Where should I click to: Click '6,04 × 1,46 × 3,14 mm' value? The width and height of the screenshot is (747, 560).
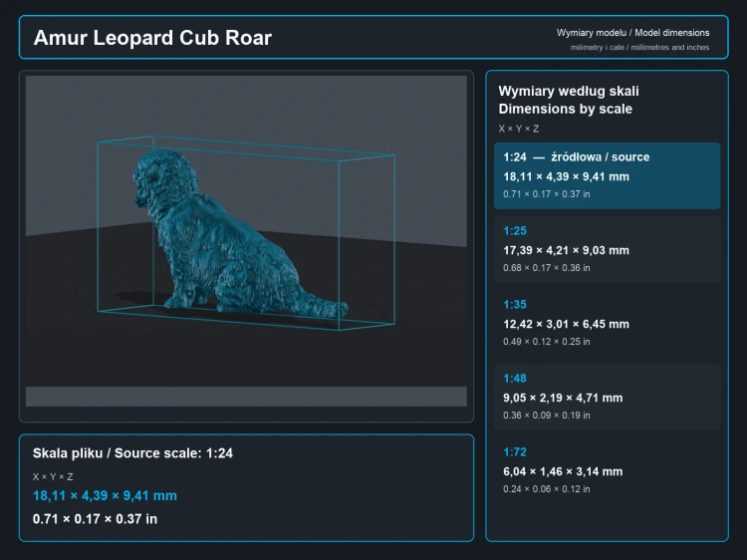point(563,471)
